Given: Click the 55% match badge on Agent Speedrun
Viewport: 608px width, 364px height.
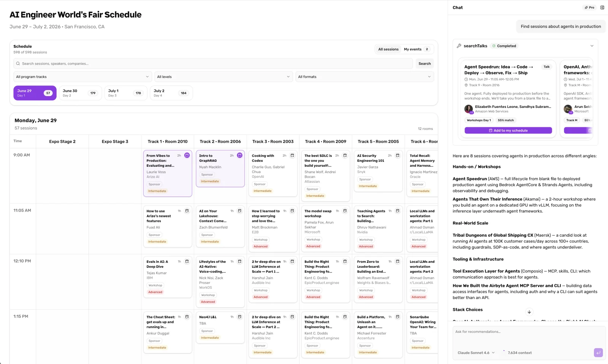Looking at the screenshot, I should (x=506, y=120).
